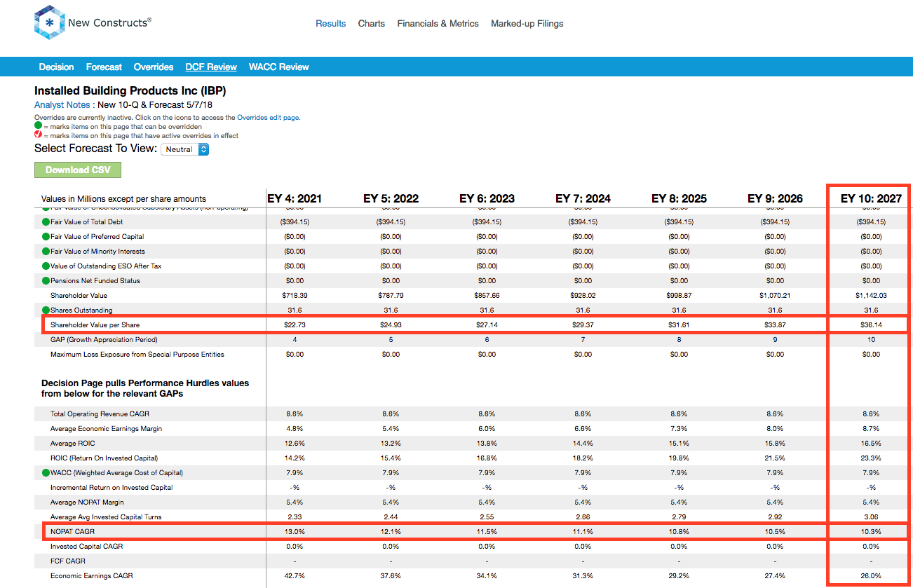Click the EY 6: 2023 column header
This screenshot has height=588, width=913.
click(487, 198)
